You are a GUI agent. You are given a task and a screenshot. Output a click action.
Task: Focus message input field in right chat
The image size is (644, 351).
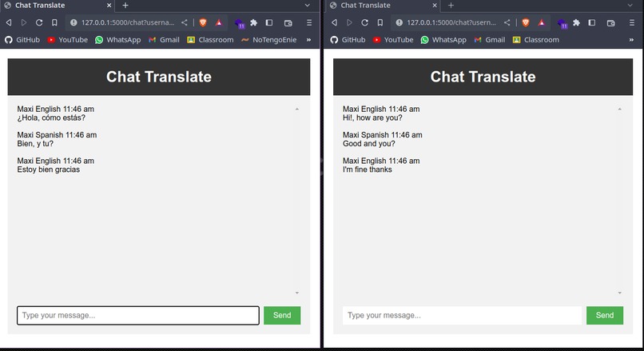[x=462, y=315]
